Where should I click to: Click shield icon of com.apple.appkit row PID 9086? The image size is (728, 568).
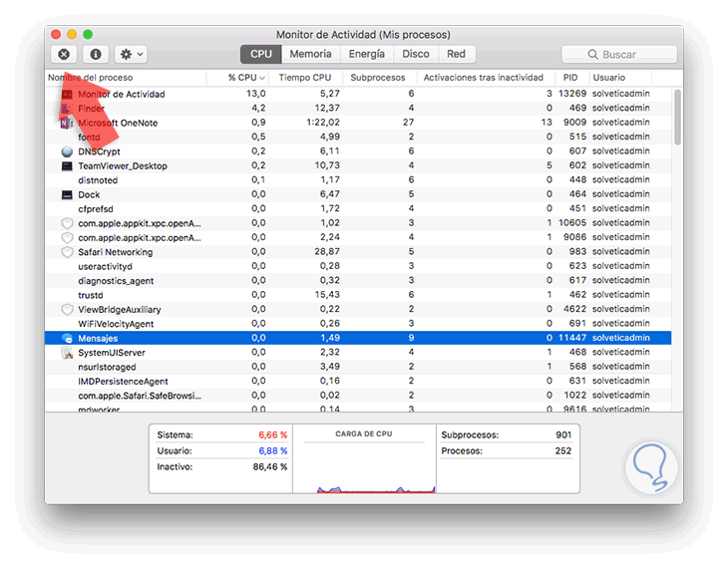(68, 238)
